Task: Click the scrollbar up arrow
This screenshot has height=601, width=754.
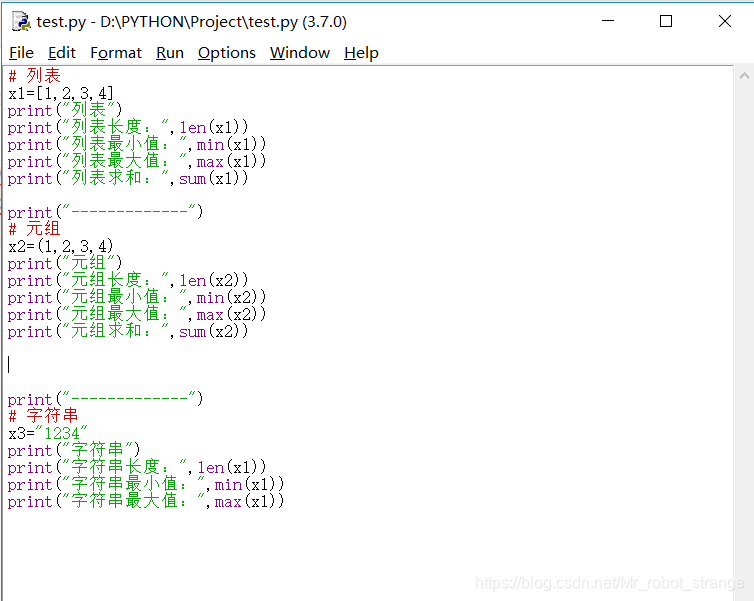Action: click(744, 75)
